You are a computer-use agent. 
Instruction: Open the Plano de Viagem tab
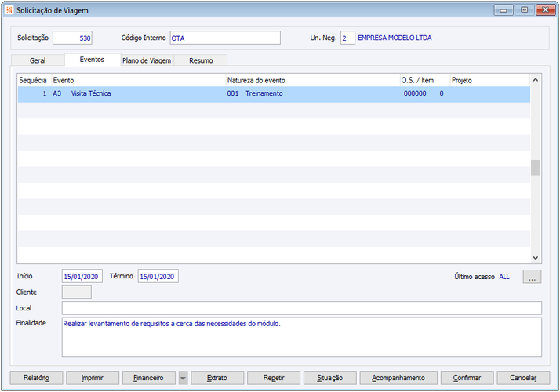[x=147, y=60]
